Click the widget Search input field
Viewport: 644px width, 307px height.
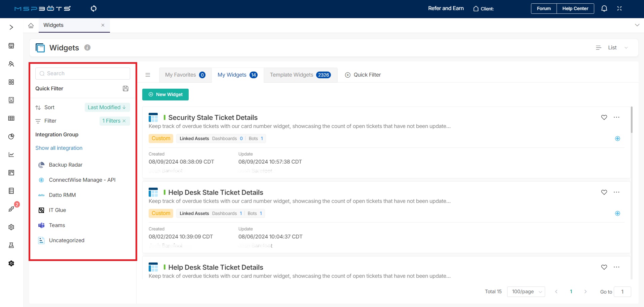tap(83, 74)
